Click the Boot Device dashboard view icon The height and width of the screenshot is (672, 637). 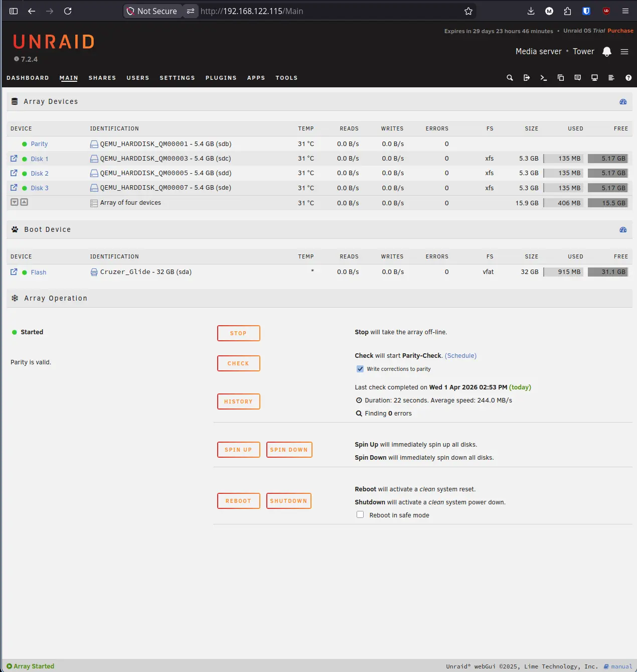coord(623,229)
